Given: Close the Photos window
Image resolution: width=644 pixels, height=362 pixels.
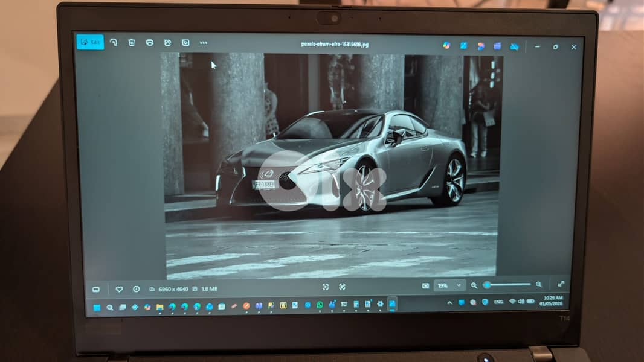Looking at the screenshot, I should coord(574,48).
